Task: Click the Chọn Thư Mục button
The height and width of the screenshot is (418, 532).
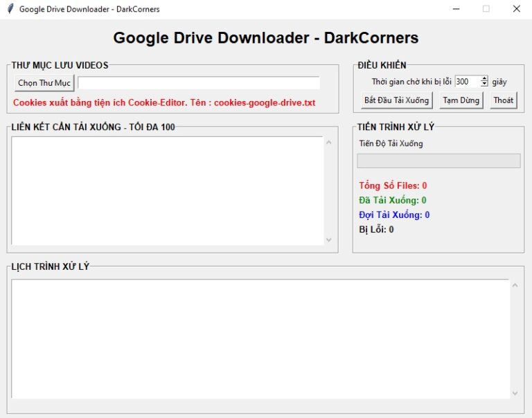Action: click(44, 83)
